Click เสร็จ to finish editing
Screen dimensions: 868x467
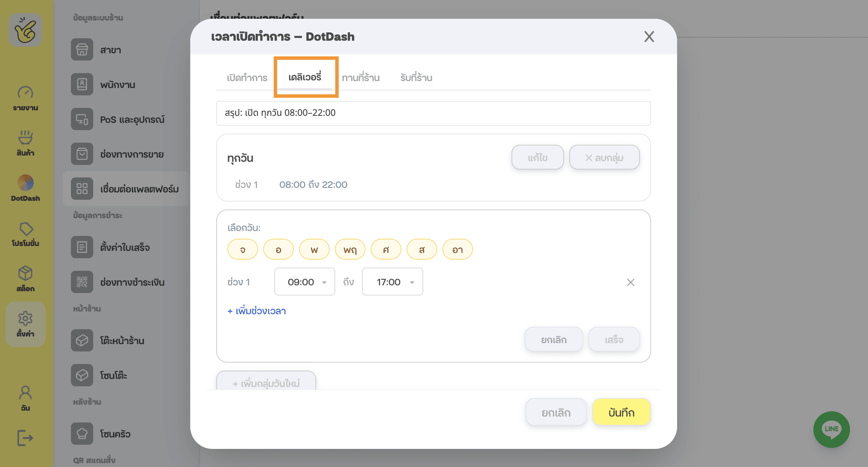[614, 339]
